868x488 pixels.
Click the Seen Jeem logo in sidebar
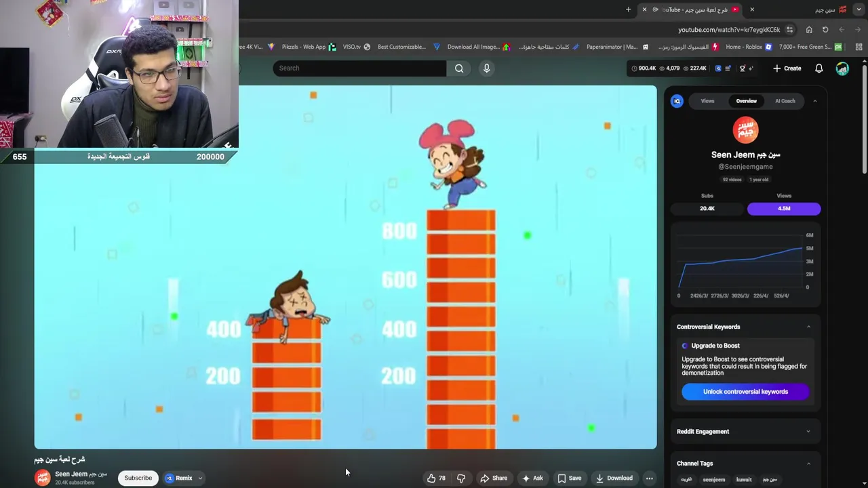[745, 130]
